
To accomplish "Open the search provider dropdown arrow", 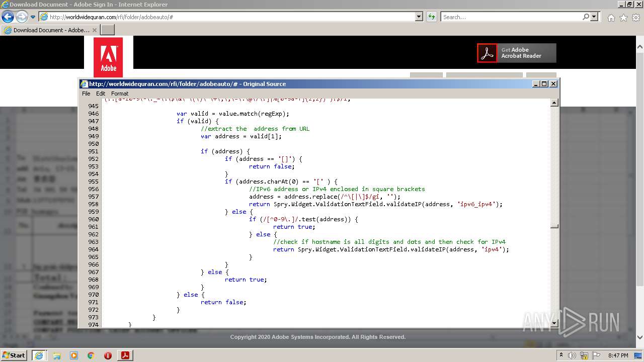I will [x=595, y=17].
